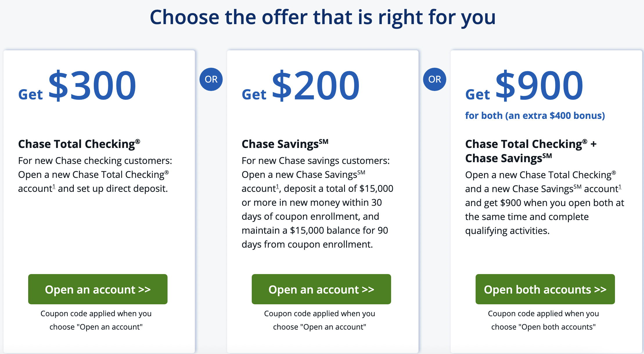
Task: Click the OR badge between $300 and $200
Action: [211, 79]
